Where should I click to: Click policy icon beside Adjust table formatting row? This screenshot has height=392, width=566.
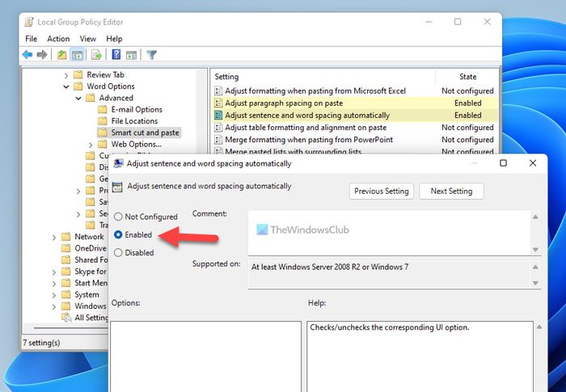[x=218, y=128]
